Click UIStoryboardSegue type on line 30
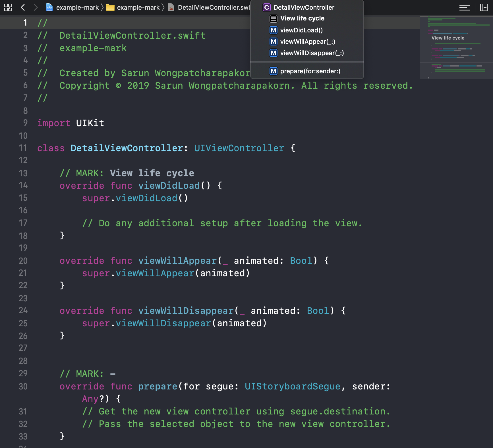Image resolution: width=493 pixels, height=448 pixels. click(x=293, y=386)
